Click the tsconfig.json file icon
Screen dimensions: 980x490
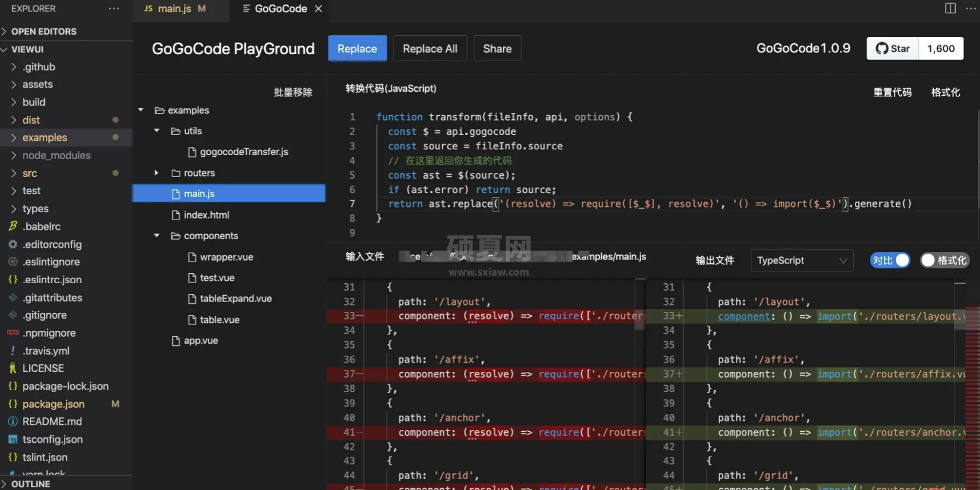click(13, 439)
